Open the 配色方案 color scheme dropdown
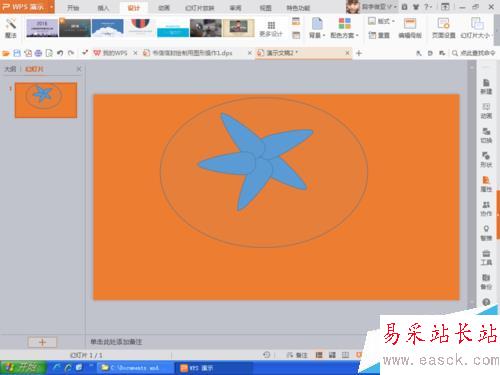 click(x=344, y=28)
